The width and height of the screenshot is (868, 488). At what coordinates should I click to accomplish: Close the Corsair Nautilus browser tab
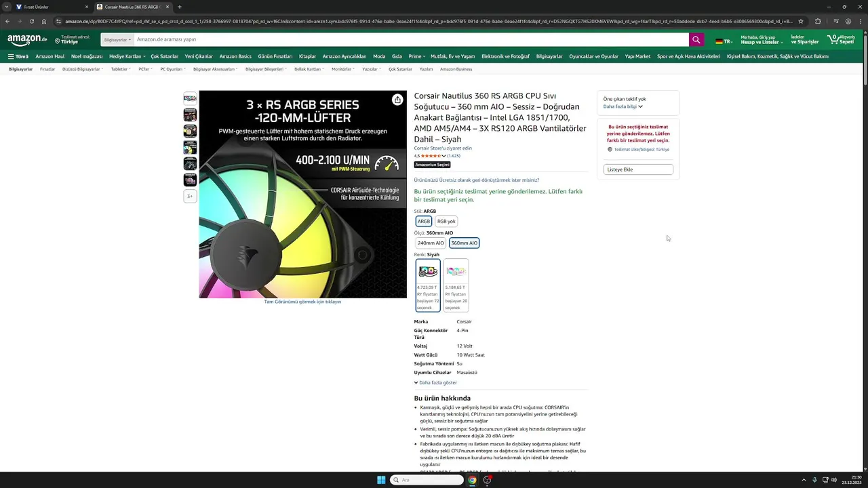click(166, 7)
